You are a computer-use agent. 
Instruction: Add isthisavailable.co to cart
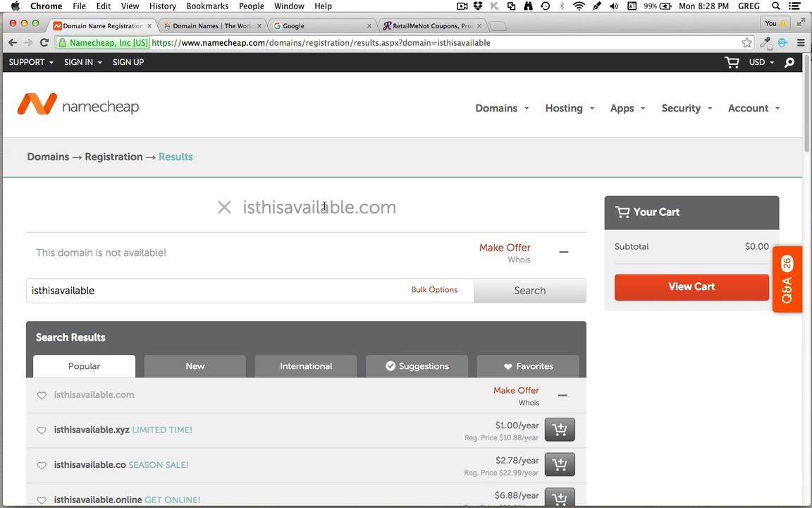tap(559, 465)
